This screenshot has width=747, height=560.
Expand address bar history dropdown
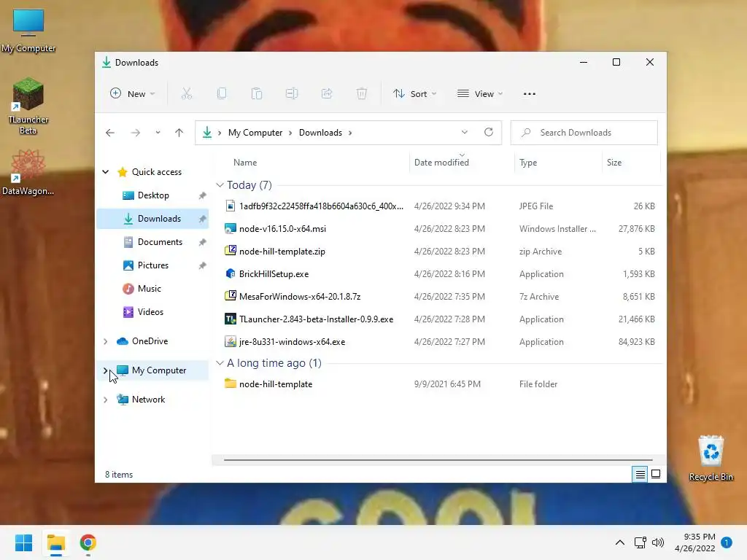465,133
